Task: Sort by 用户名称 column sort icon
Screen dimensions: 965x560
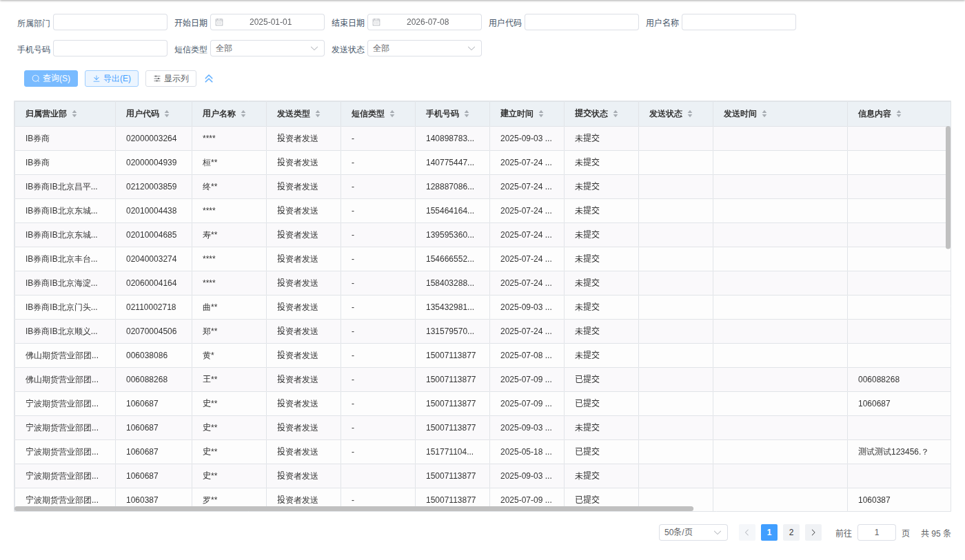Action: [x=243, y=114]
